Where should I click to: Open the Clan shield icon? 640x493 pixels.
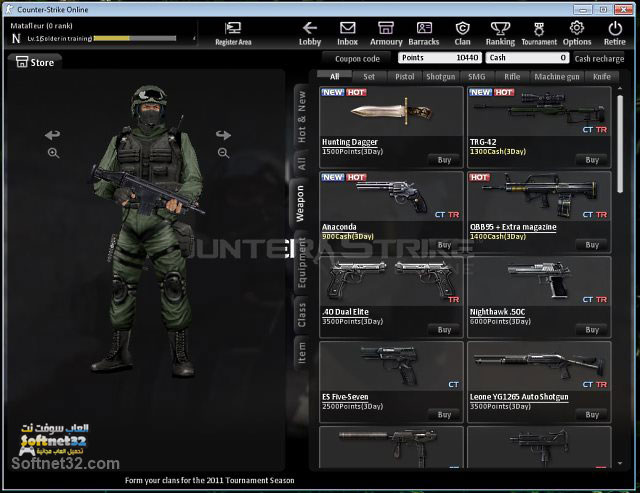coord(462,33)
